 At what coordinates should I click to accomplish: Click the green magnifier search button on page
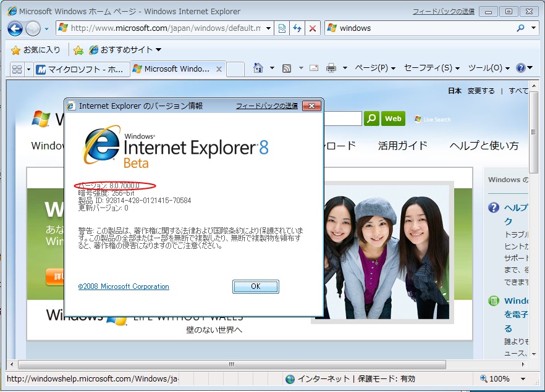tap(371, 119)
